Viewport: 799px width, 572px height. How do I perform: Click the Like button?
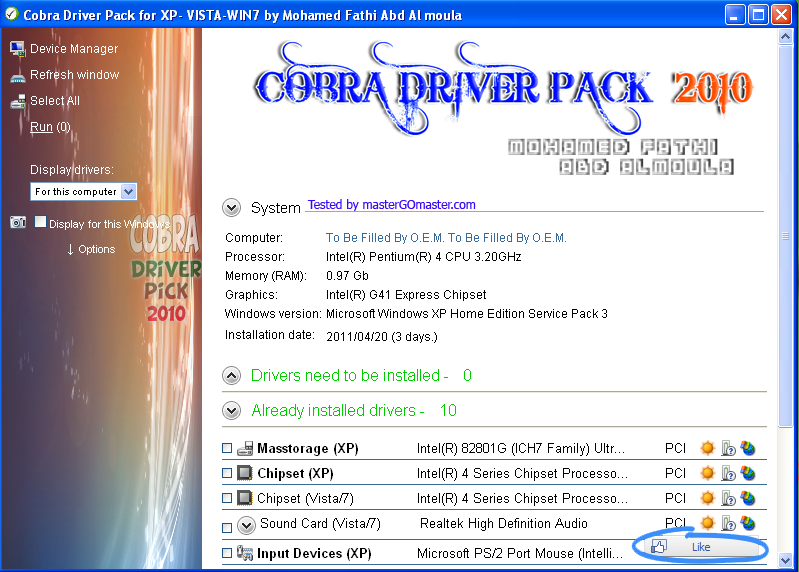[x=701, y=547]
